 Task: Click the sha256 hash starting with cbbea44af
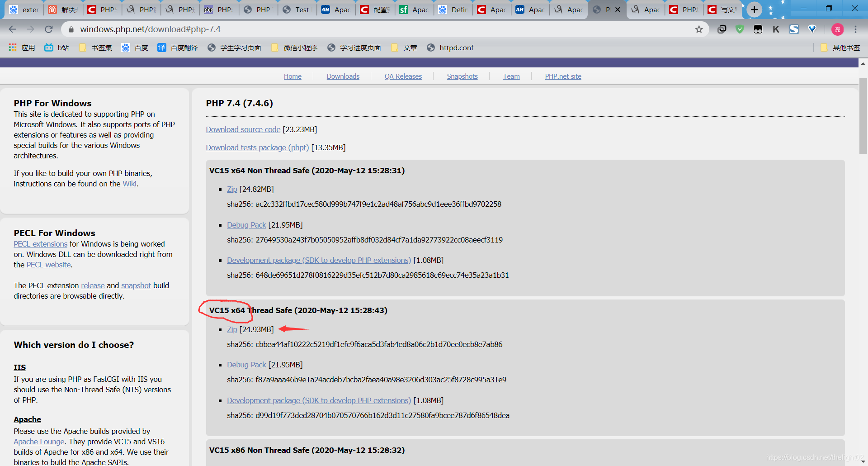coord(379,345)
